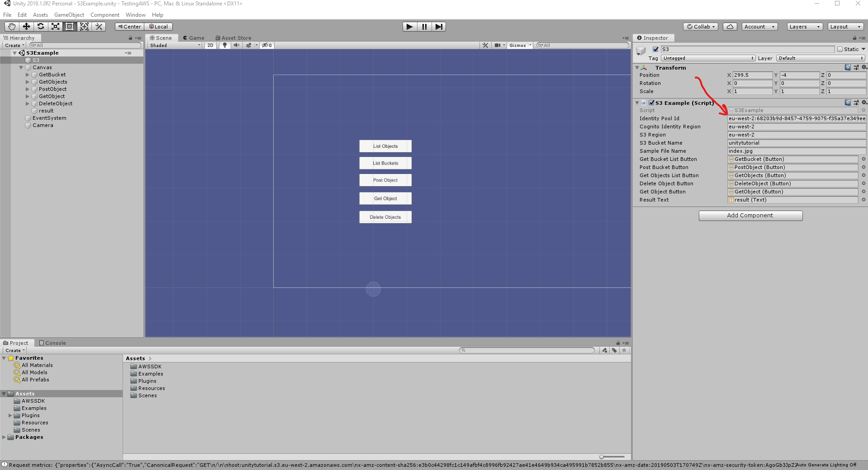Select EventSystem in Hierarchy
The width and height of the screenshot is (868, 470).
coord(49,118)
